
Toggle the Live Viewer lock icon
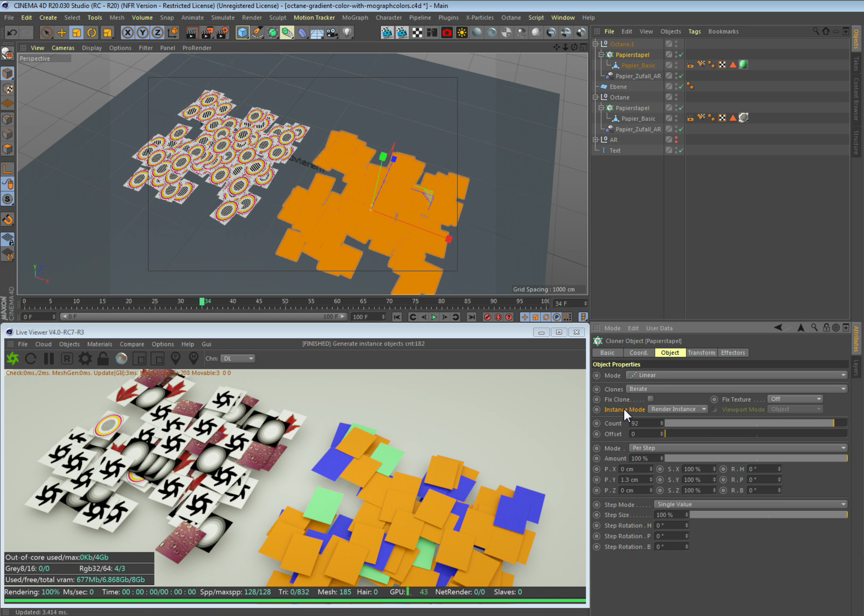point(103,358)
